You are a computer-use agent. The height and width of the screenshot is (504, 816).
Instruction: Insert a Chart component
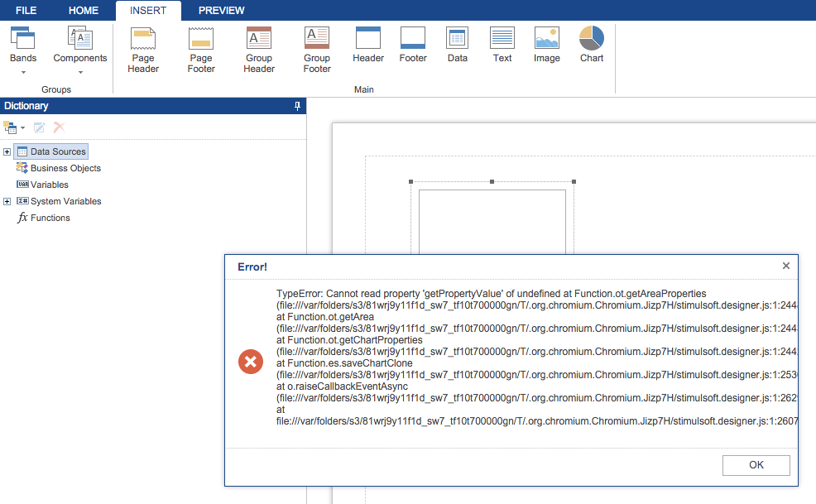point(592,46)
